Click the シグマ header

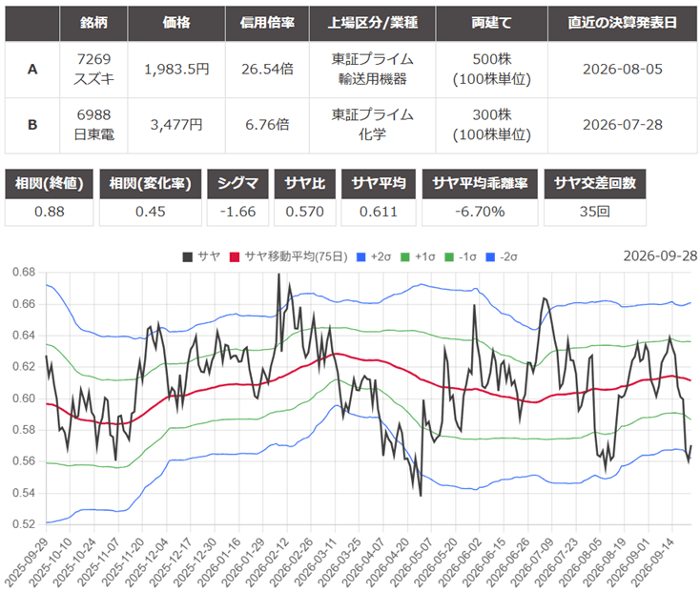pyautogui.click(x=237, y=184)
